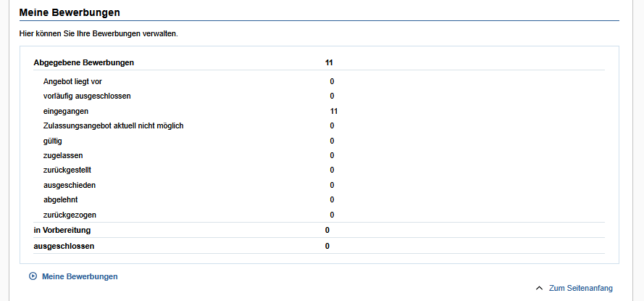The image size is (644, 301).
Task: Select the Abgegebene Bewerbungen row label
Action: pyautogui.click(x=83, y=62)
